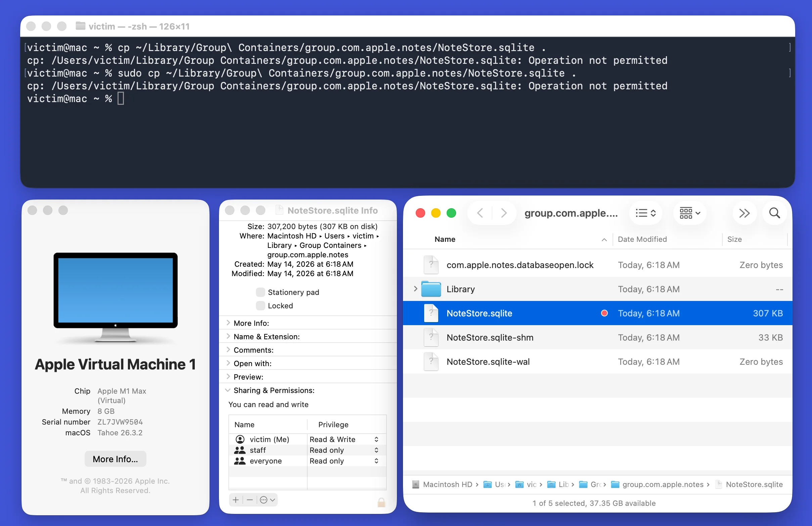Click the NoteStore.sqlite file icon in Finder list
Screen dimensions: 812x526
tap(431, 313)
